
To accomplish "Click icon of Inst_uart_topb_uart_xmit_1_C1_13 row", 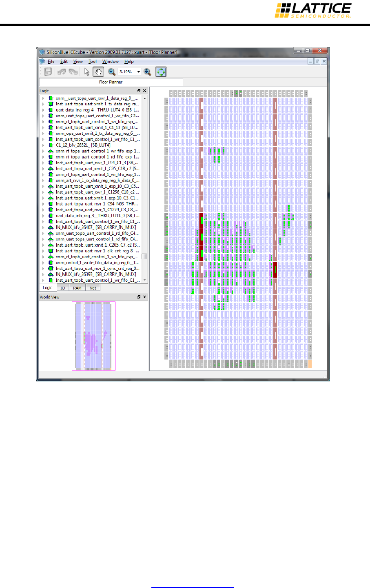I will coord(51,127).
